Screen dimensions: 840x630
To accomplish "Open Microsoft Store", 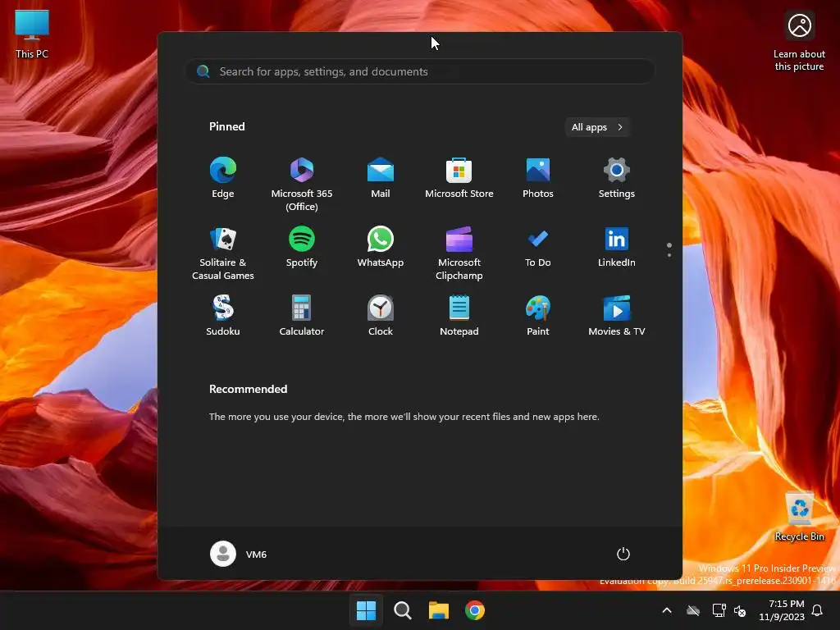I will (x=459, y=178).
